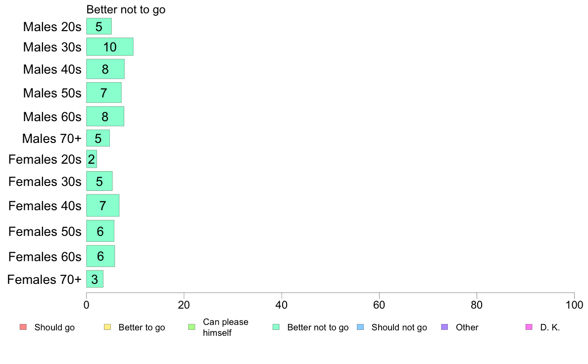Click the Better not to go chart title

(126, 10)
